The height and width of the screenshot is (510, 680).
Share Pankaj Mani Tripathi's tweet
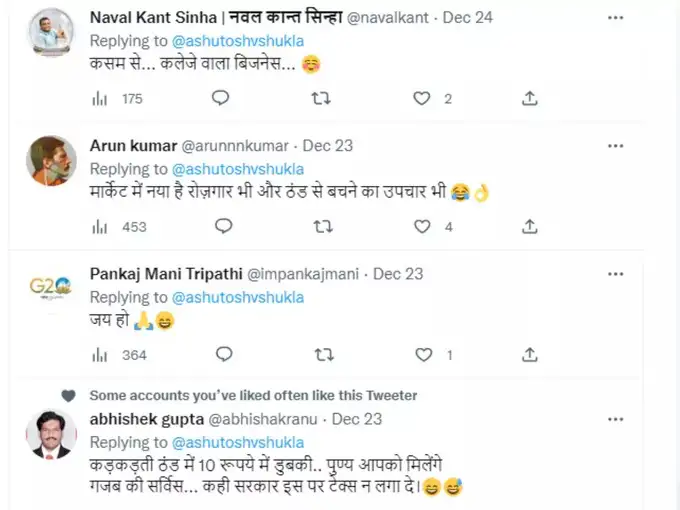tap(530, 354)
